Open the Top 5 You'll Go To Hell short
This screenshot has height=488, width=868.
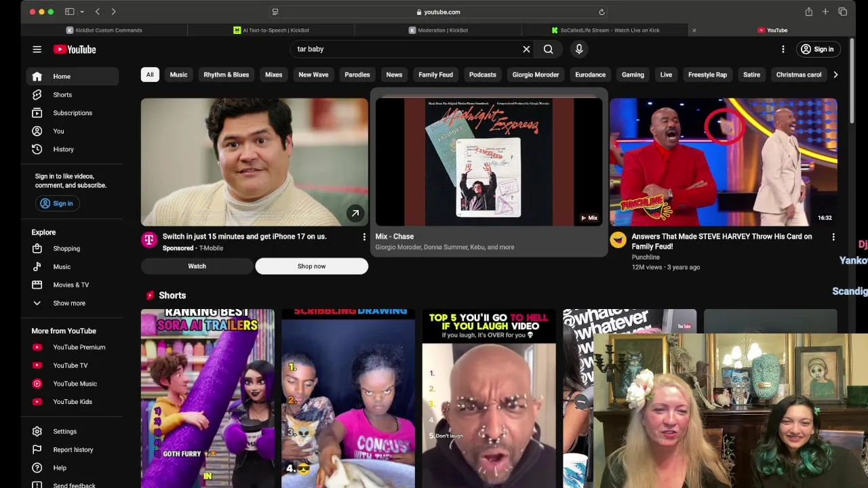[x=488, y=398]
